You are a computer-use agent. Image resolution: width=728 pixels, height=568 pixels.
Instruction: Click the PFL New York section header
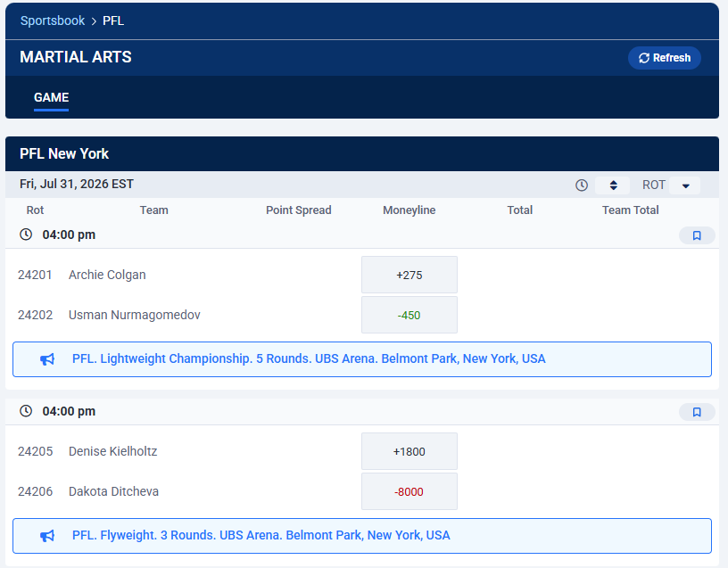click(362, 153)
